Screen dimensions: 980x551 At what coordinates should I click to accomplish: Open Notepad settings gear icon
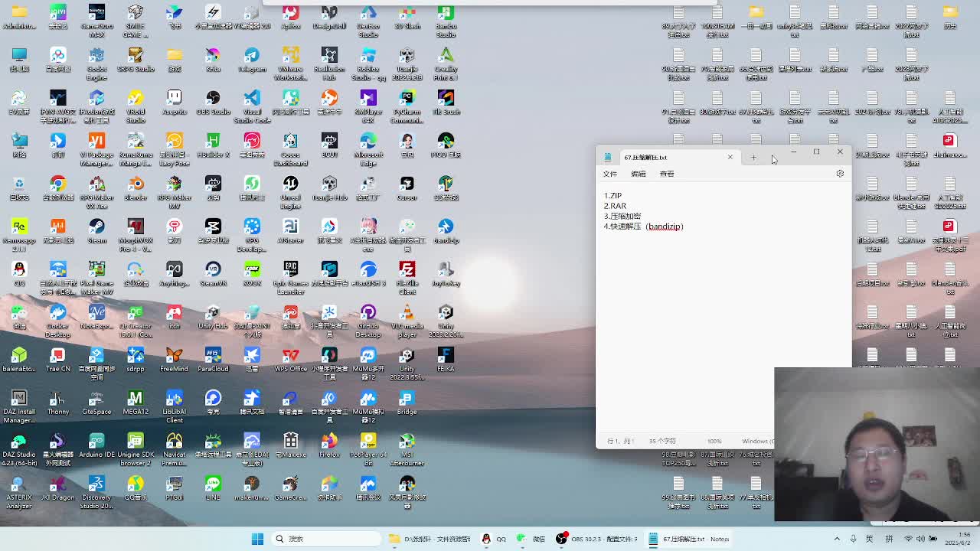(x=840, y=174)
